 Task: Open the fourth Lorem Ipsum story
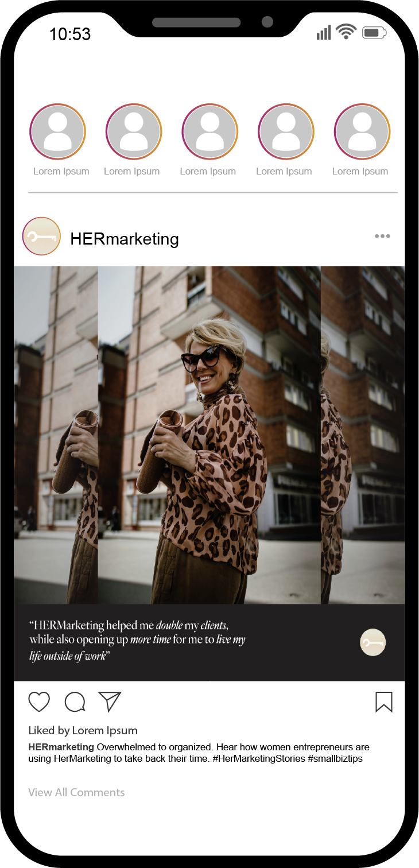[286, 132]
